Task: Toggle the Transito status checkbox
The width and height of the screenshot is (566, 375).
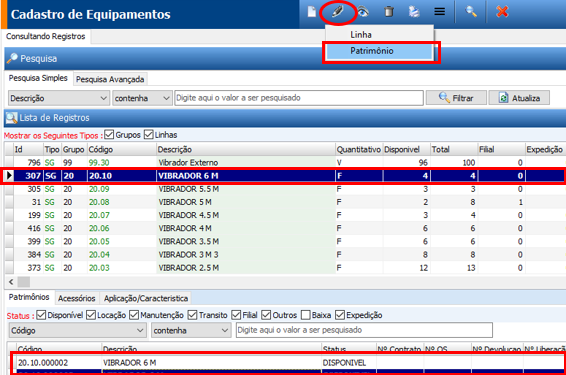Action: tap(192, 315)
